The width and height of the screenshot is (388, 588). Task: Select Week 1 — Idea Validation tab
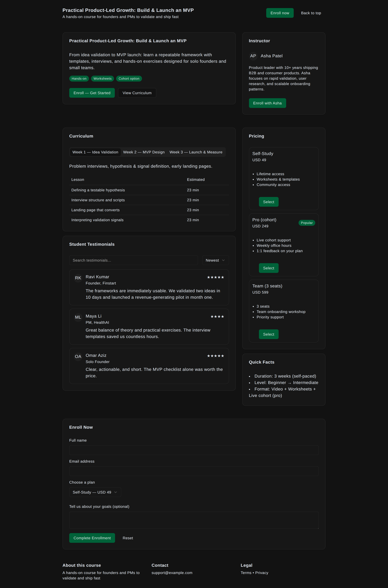(95, 152)
